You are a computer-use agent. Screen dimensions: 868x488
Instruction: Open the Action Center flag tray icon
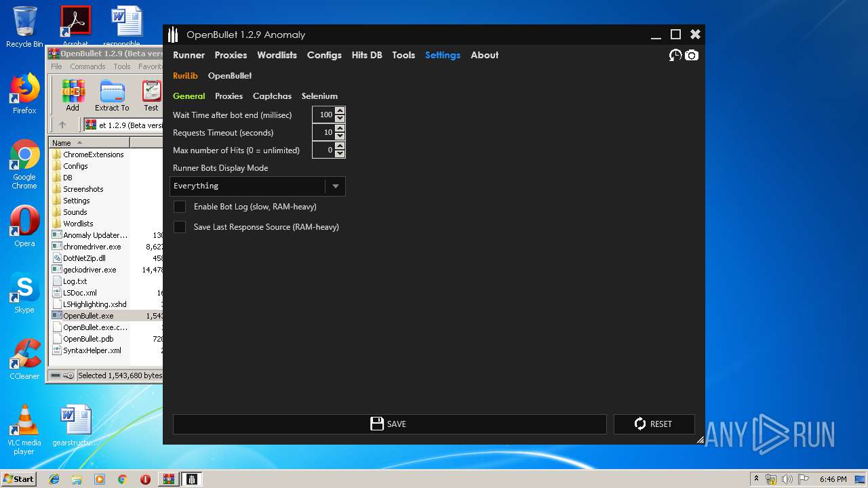(803, 479)
